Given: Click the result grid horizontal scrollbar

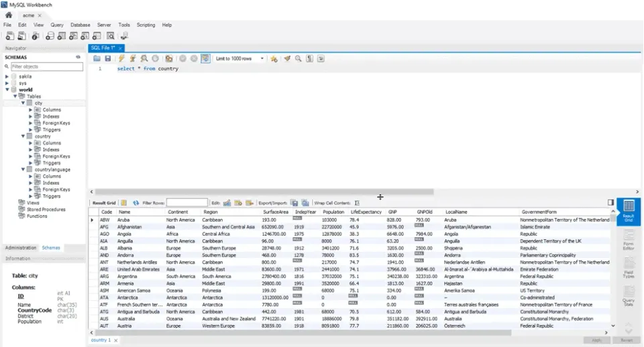Looking at the screenshot, I should click(x=303, y=333).
